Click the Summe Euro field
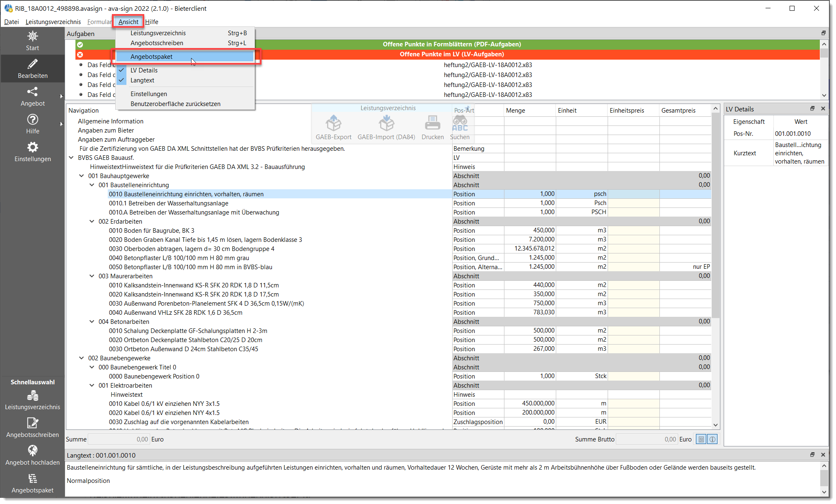Viewport: 836px width, 504px height. coord(119,439)
